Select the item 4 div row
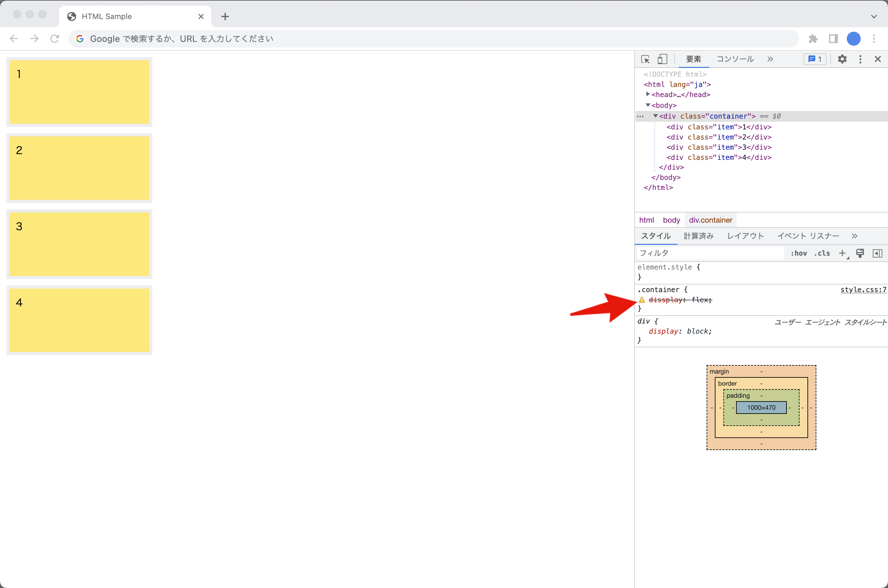The height and width of the screenshot is (588, 888). click(x=719, y=157)
